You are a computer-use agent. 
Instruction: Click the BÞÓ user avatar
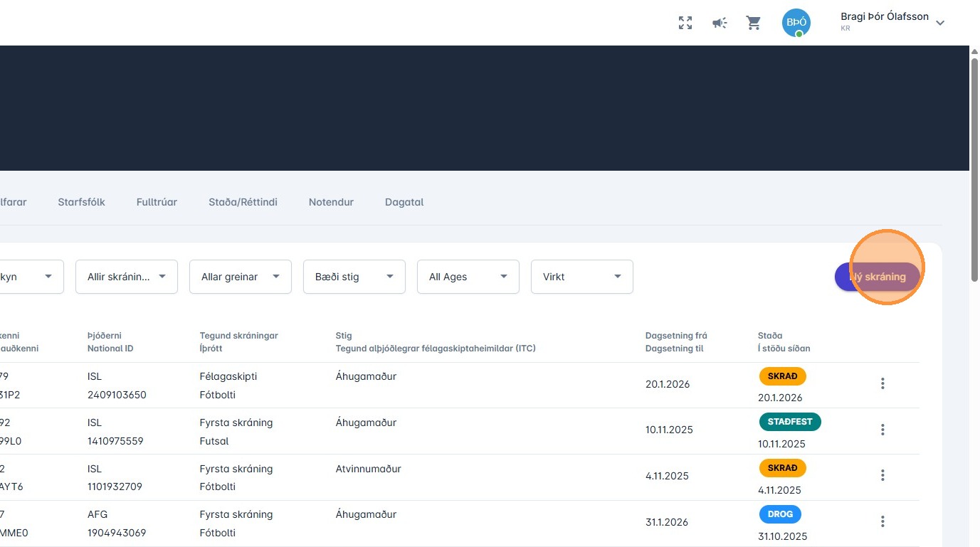click(796, 23)
